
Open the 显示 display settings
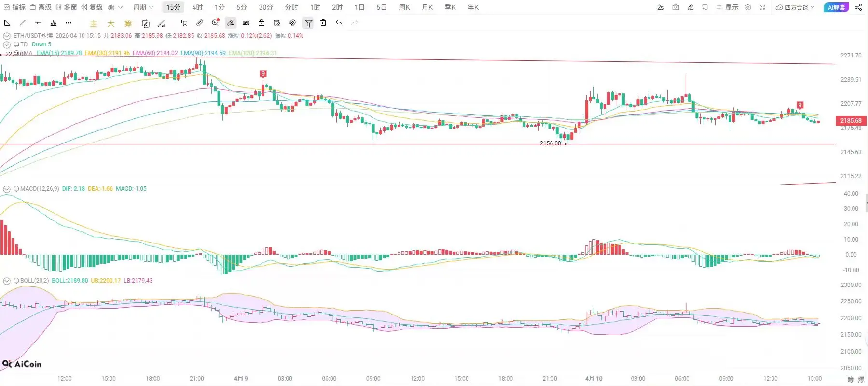coord(728,7)
